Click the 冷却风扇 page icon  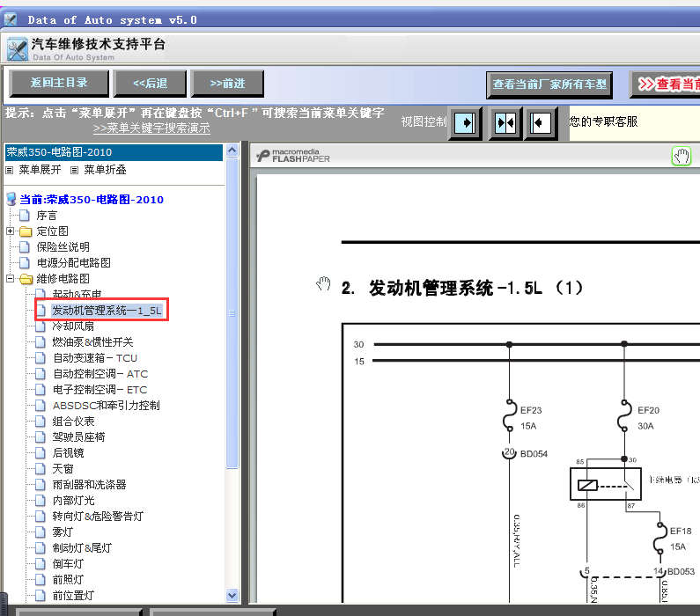[x=41, y=326]
